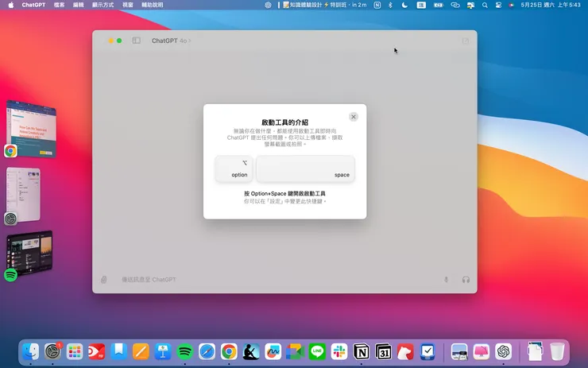Open the ChatGPT app menu
Screen dimensions: 588x368
(33, 5)
